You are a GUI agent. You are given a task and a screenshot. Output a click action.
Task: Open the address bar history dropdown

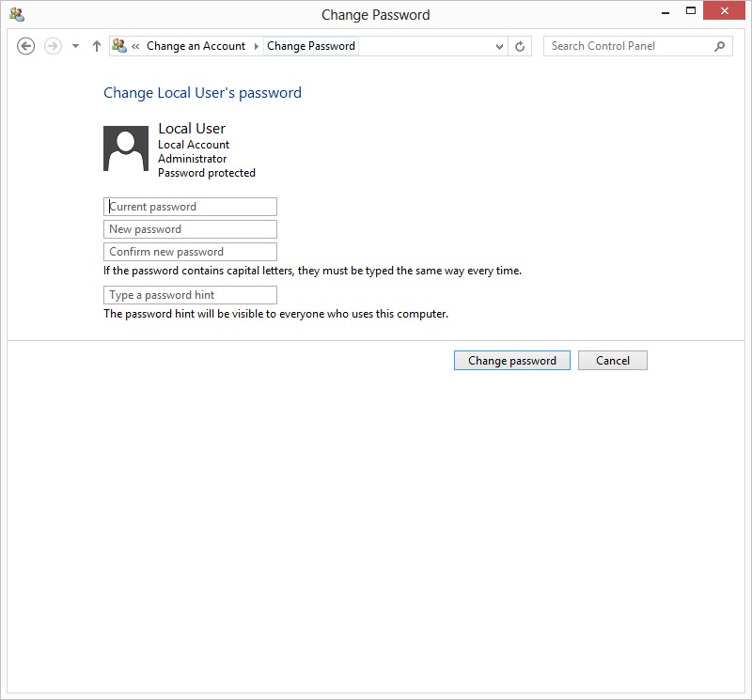(x=499, y=46)
